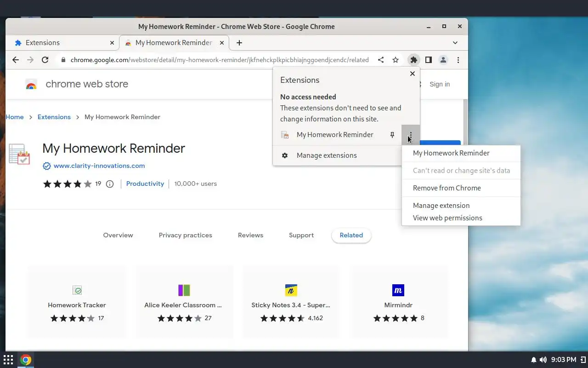The image size is (588, 368).
Task: Click the verified publisher badge icon
Action: [46, 166]
